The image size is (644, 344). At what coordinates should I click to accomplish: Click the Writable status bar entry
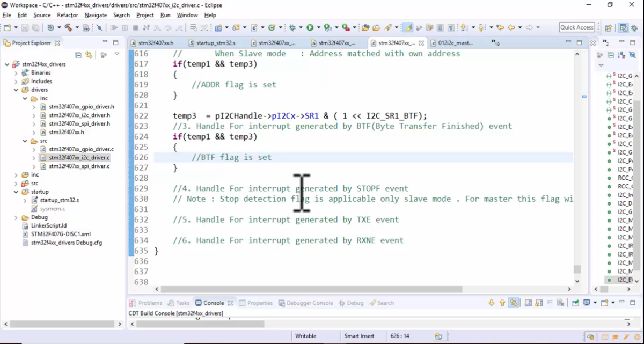pyautogui.click(x=305, y=336)
